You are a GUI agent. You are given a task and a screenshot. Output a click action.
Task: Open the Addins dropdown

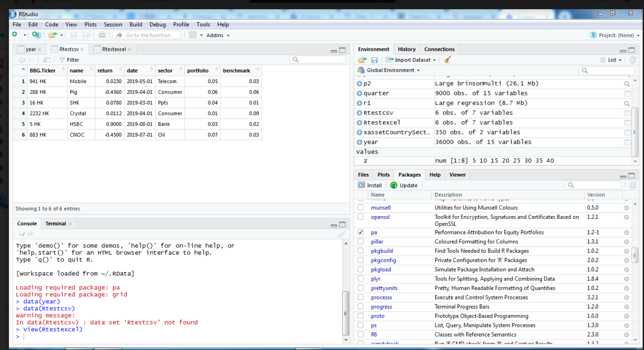218,35
